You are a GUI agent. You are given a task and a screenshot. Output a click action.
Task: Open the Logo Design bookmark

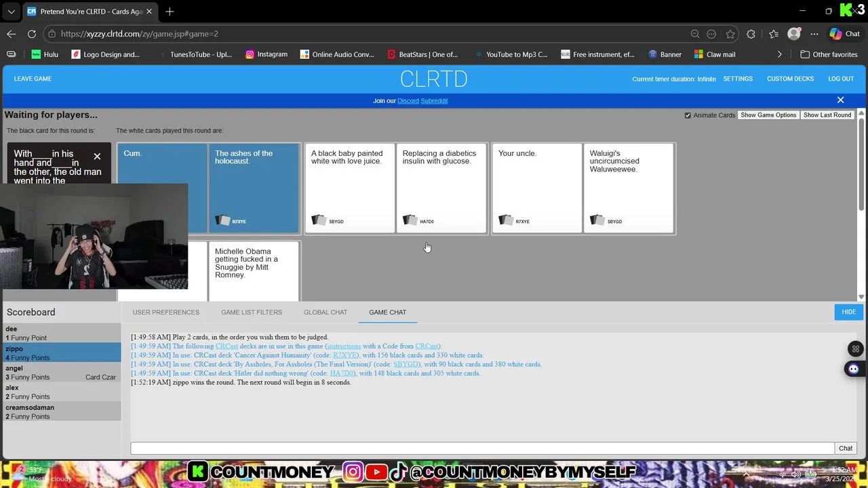(x=106, y=54)
